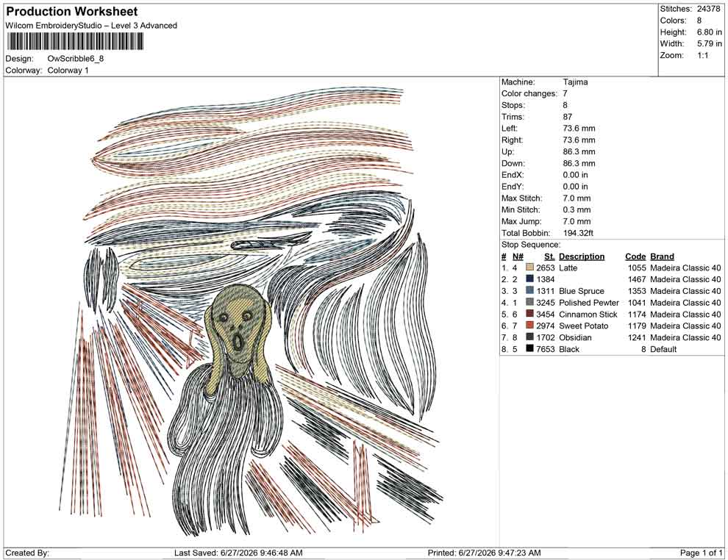The width and height of the screenshot is (728, 560).
Task: Click the Blue Spruce color swatch
Action: coord(529,291)
